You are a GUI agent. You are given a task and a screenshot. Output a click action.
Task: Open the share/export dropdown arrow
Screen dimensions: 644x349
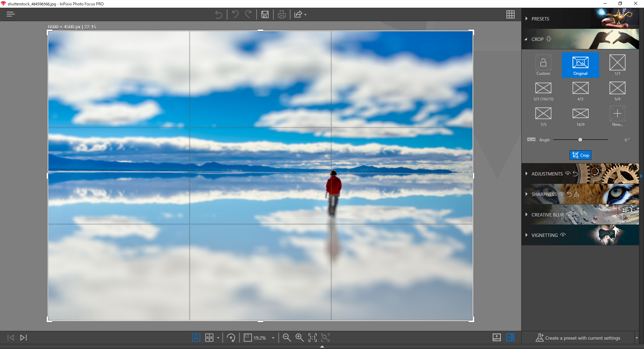pos(306,15)
